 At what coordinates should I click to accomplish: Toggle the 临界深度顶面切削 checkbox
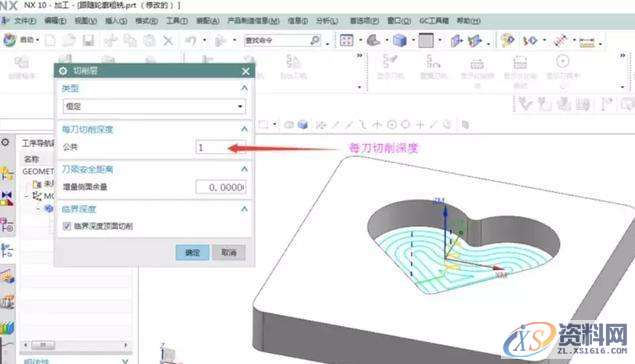(67, 226)
